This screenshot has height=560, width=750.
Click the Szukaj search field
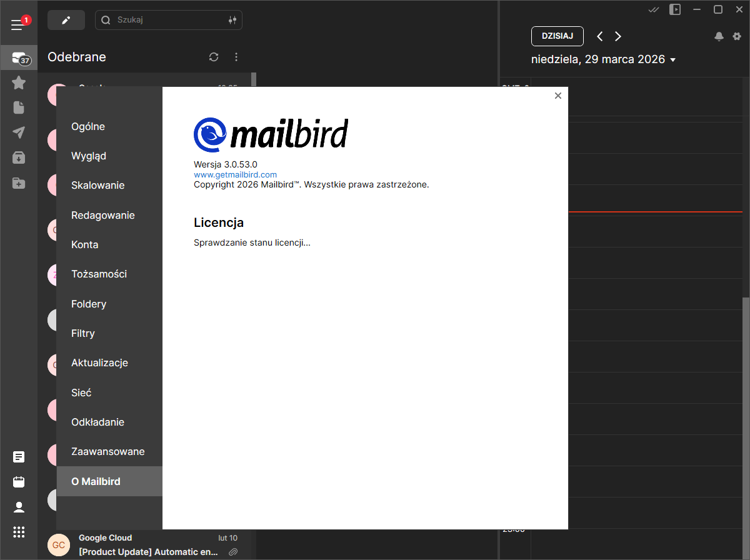[x=169, y=20]
